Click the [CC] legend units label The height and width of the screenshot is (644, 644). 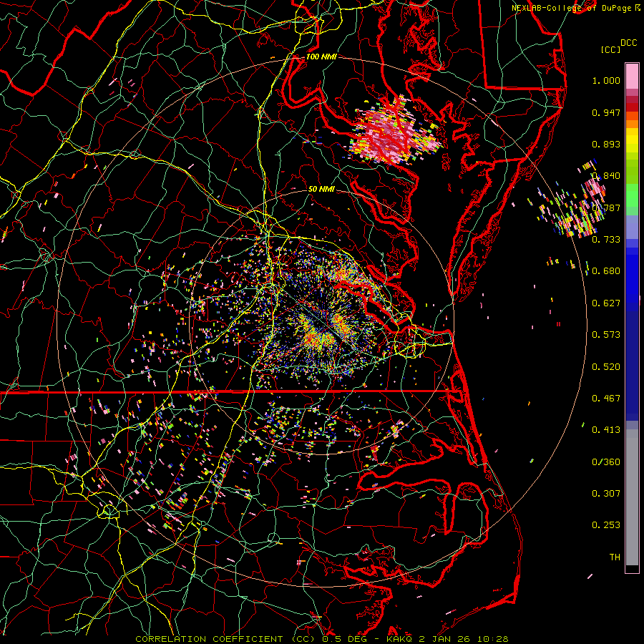[610, 49]
